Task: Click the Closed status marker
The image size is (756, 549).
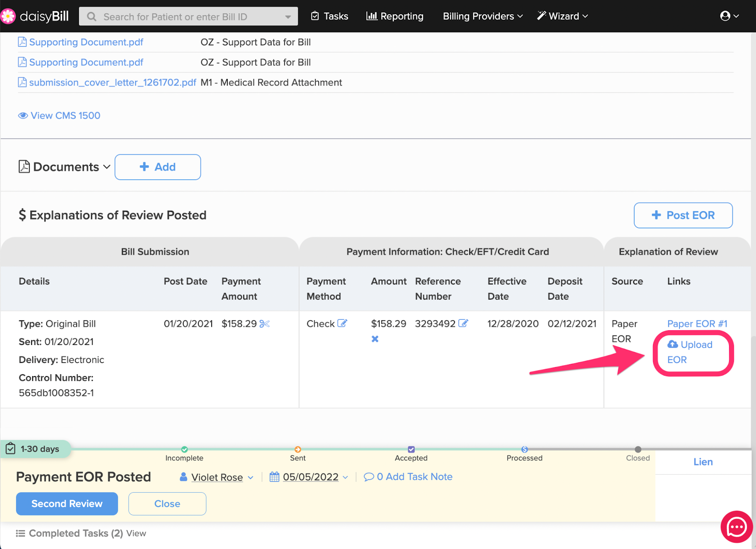Action: (638, 449)
